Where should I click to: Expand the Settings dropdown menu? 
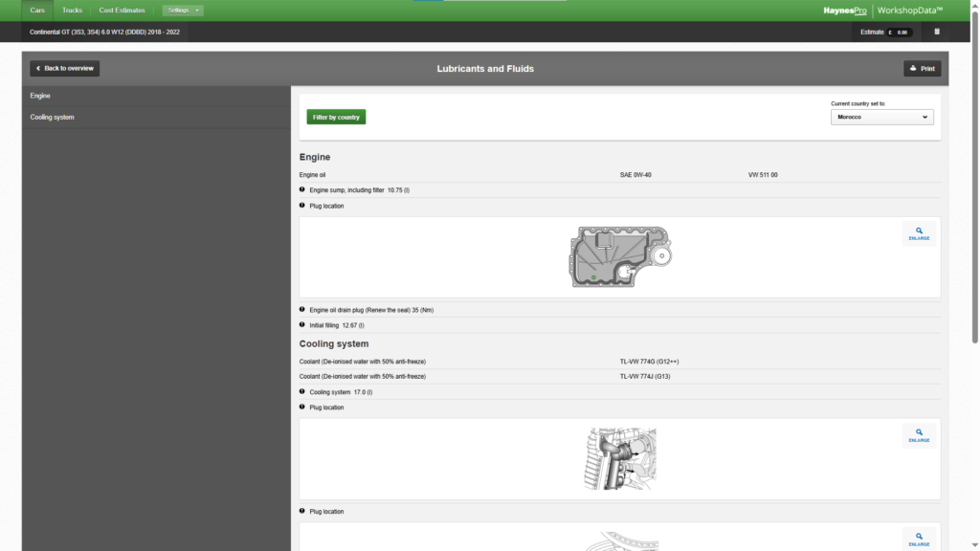pos(183,10)
